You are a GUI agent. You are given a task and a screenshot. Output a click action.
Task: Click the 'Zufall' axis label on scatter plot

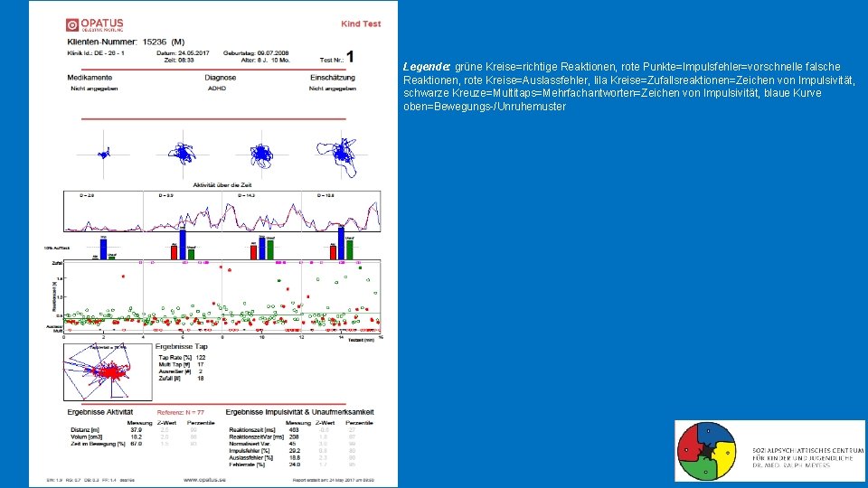click(56, 263)
